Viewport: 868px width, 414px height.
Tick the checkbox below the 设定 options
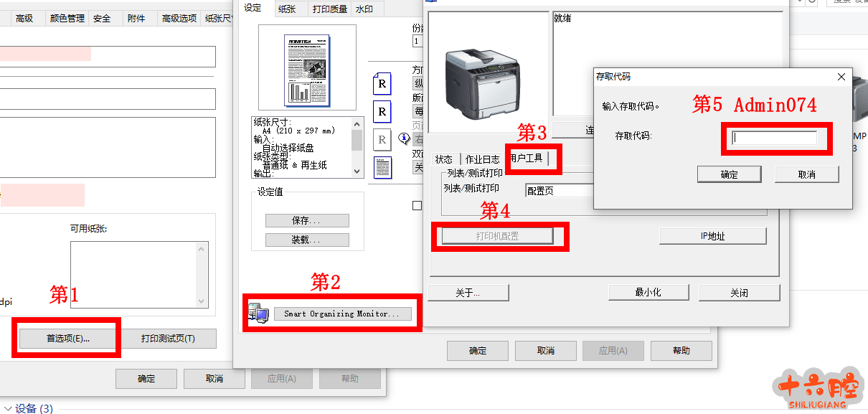click(x=417, y=206)
